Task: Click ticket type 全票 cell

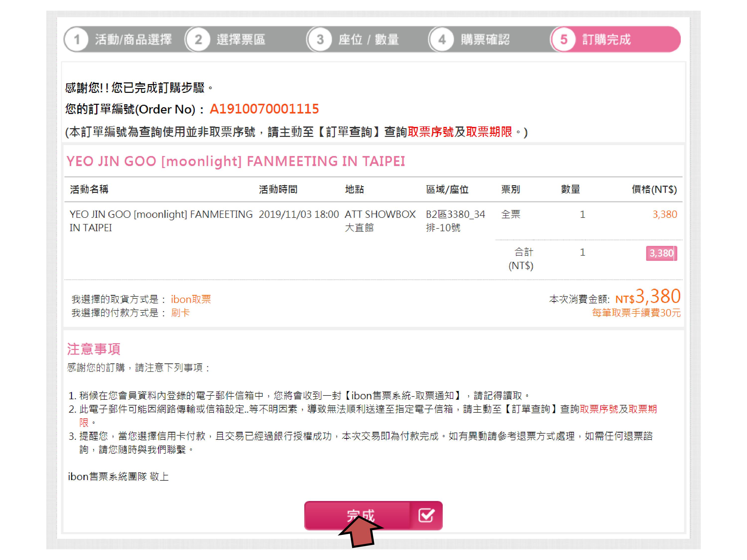Action: [511, 214]
